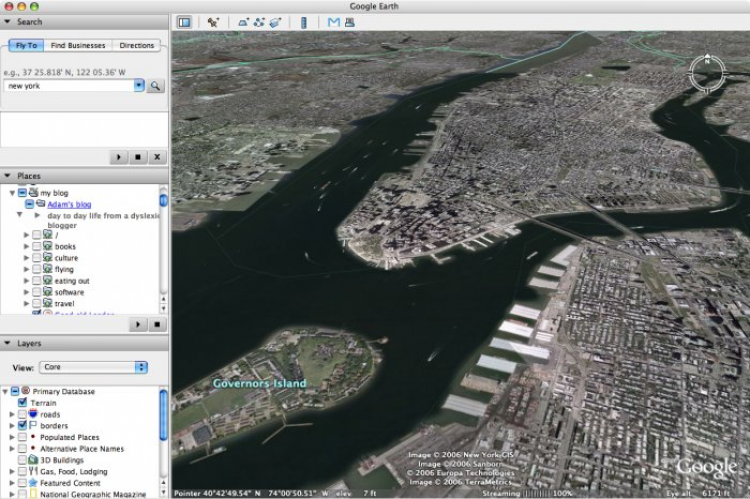750x499 pixels.
Task: Click the add image overlay icon
Action: (275, 22)
